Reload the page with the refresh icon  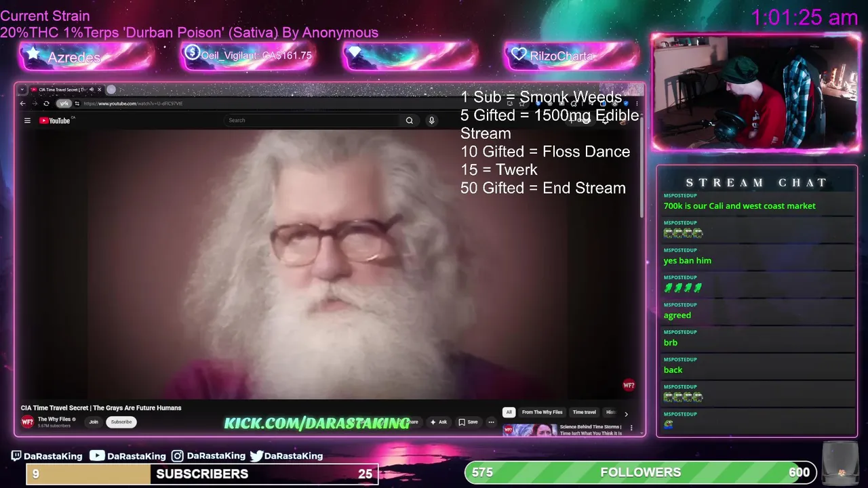click(46, 104)
